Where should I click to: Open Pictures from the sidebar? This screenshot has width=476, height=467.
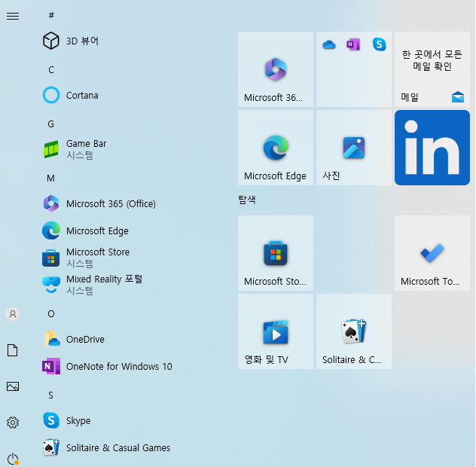point(13,386)
